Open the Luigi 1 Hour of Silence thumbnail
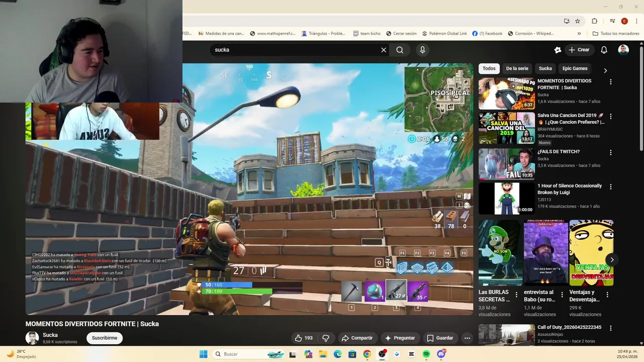 pyautogui.click(x=507, y=198)
